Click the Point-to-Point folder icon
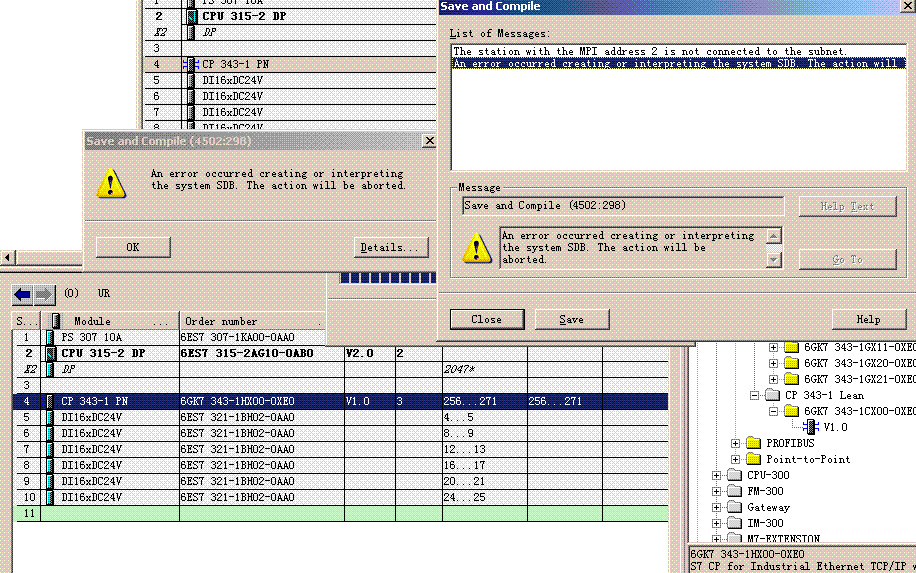This screenshot has height=573, width=916. 753,459
